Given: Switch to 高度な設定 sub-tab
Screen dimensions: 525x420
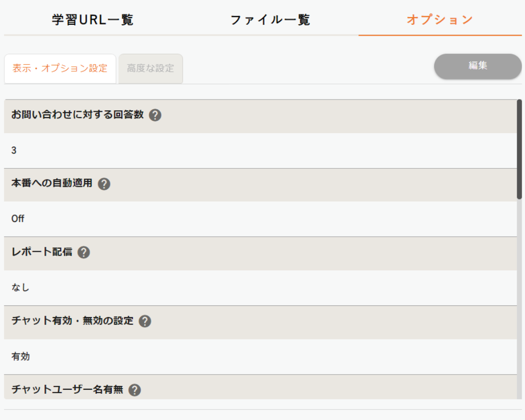Looking at the screenshot, I should pos(150,68).
